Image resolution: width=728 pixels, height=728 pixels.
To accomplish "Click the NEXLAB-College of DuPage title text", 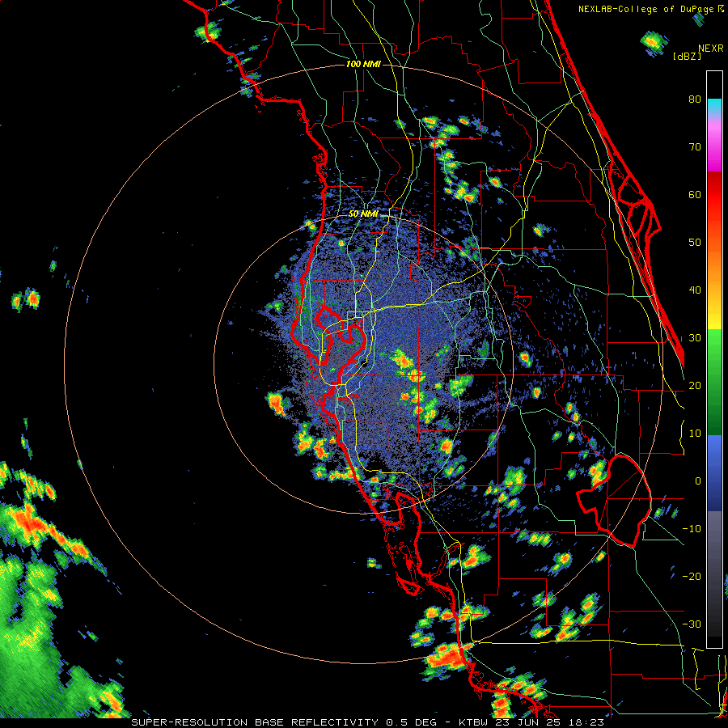I will (x=647, y=9).
